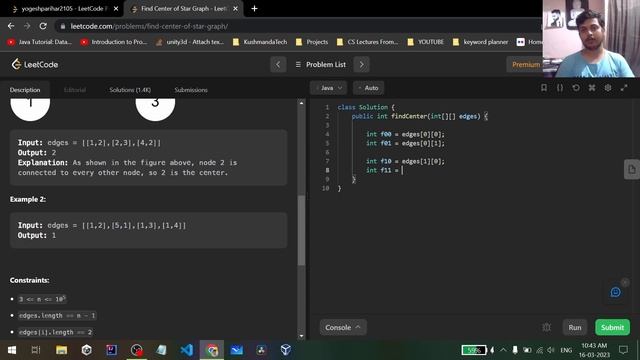Click the Premium button
The image size is (640, 360).
point(526,64)
